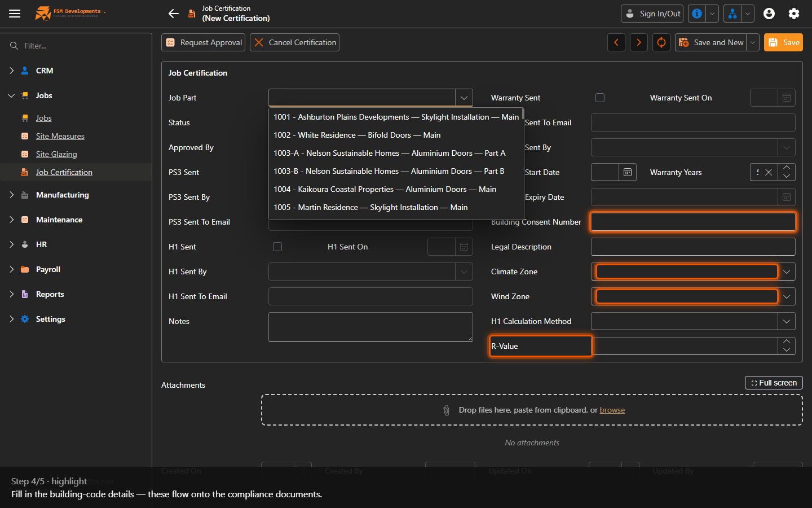Tick the Warranty Sent checkbox
The width and height of the screenshot is (812, 508).
(600, 98)
